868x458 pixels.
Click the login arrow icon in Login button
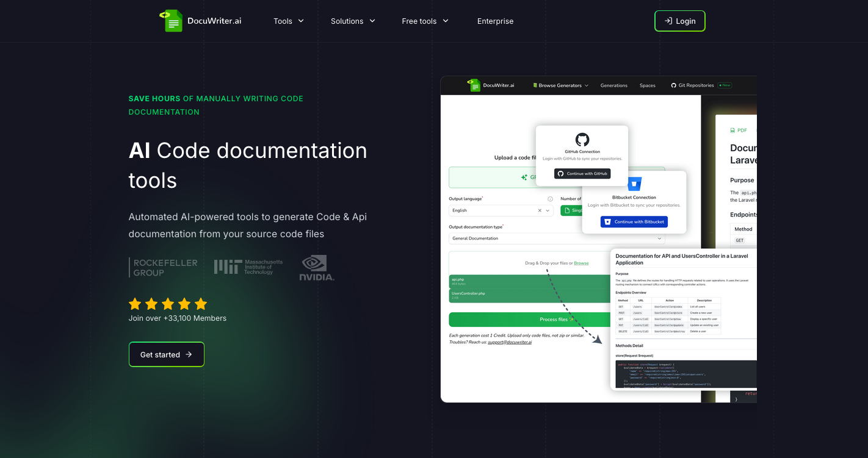pos(668,21)
